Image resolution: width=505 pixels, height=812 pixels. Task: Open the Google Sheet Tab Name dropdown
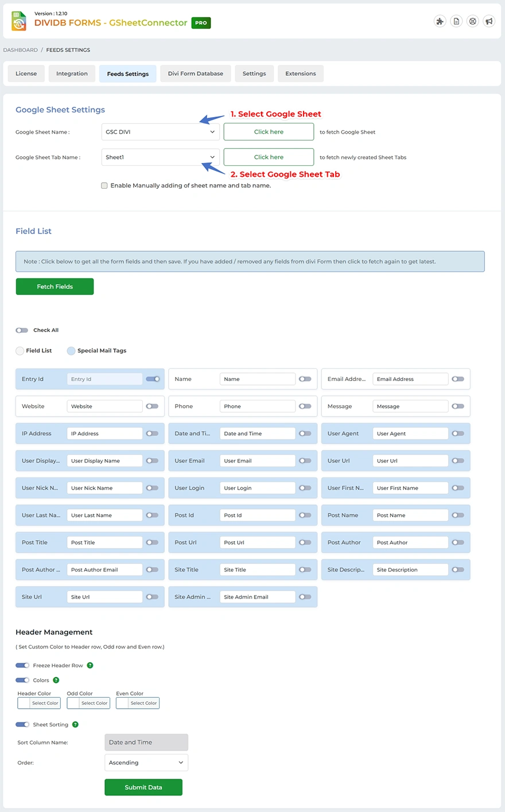[x=160, y=157]
